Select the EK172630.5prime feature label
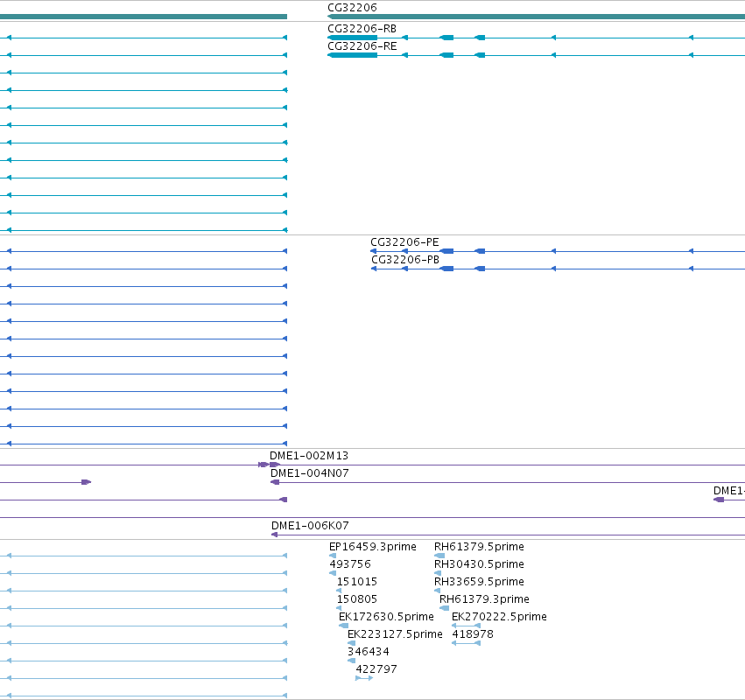 [386, 617]
